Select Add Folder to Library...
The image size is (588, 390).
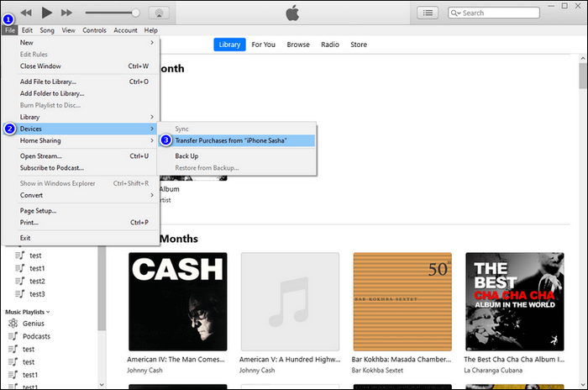pos(81,93)
